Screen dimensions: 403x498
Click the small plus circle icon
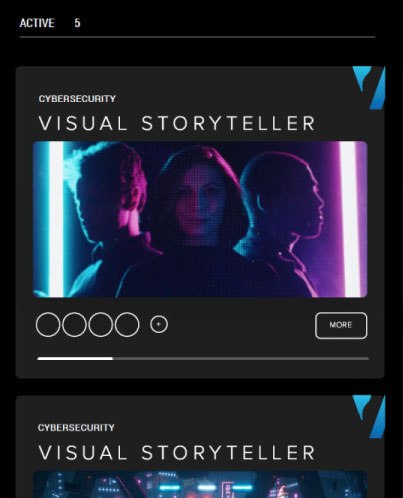159,324
